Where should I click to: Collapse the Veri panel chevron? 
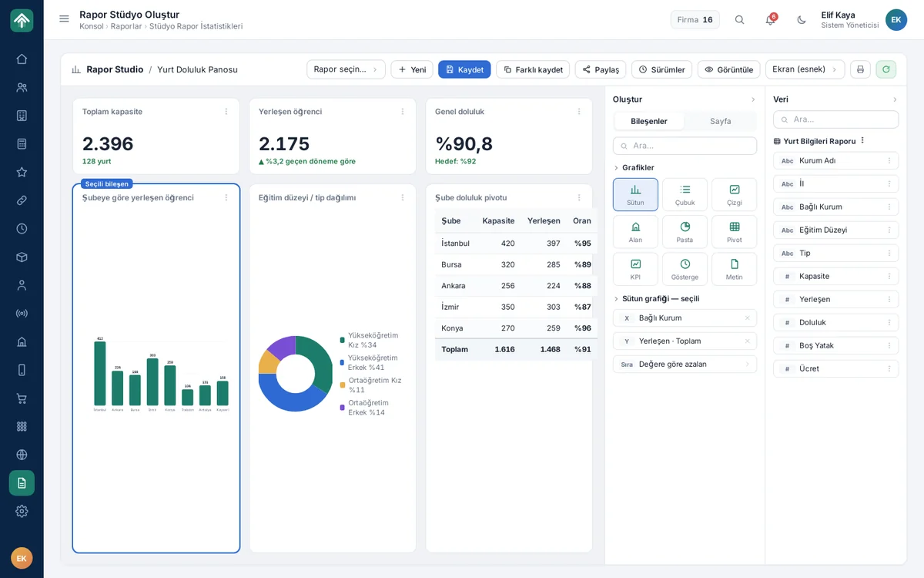tap(895, 99)
